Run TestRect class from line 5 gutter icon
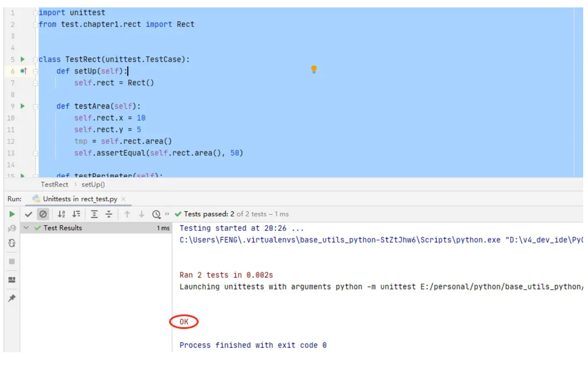Viewport: 588px width, 374px height. (x=23, y=59)
